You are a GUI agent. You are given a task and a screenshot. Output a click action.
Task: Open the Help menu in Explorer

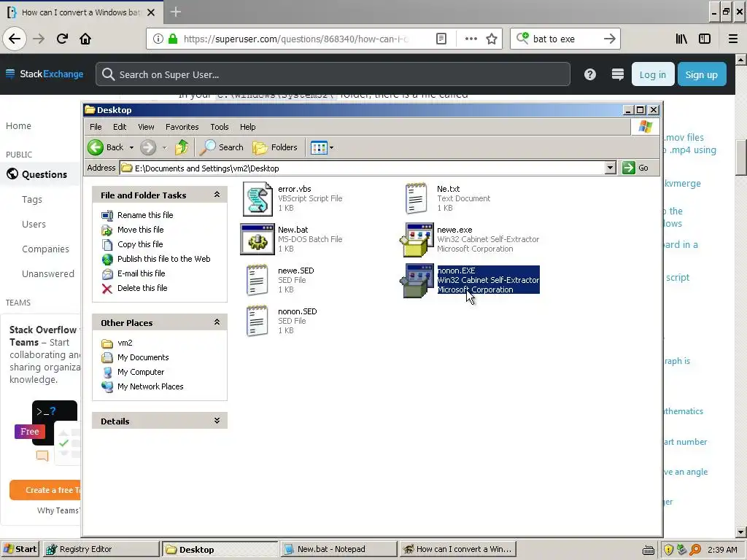tap(248, 127)
